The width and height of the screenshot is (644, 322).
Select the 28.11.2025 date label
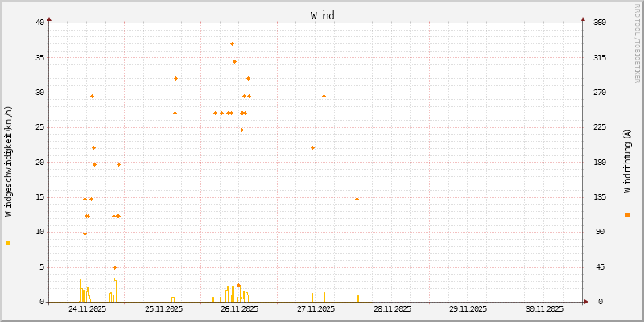pyautogui.click(x=392, y=308)
